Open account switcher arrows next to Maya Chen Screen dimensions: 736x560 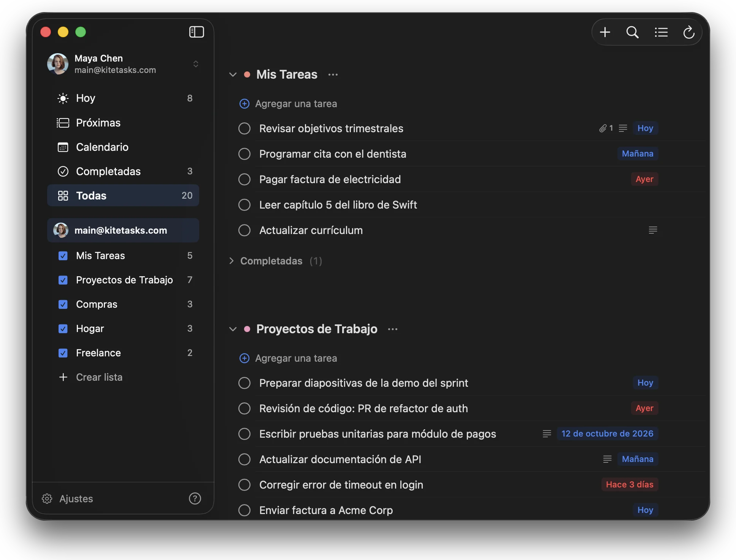tap(196, 64)
